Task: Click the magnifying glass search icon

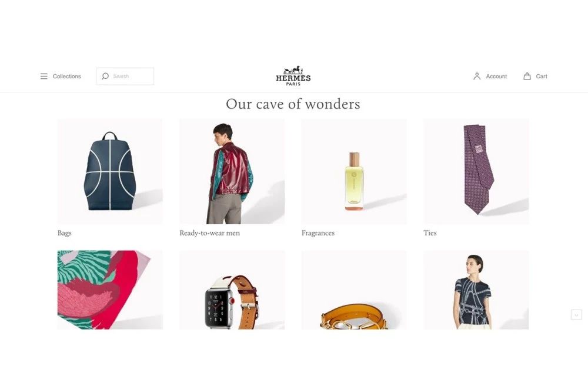Action: [x=105, y=77]
